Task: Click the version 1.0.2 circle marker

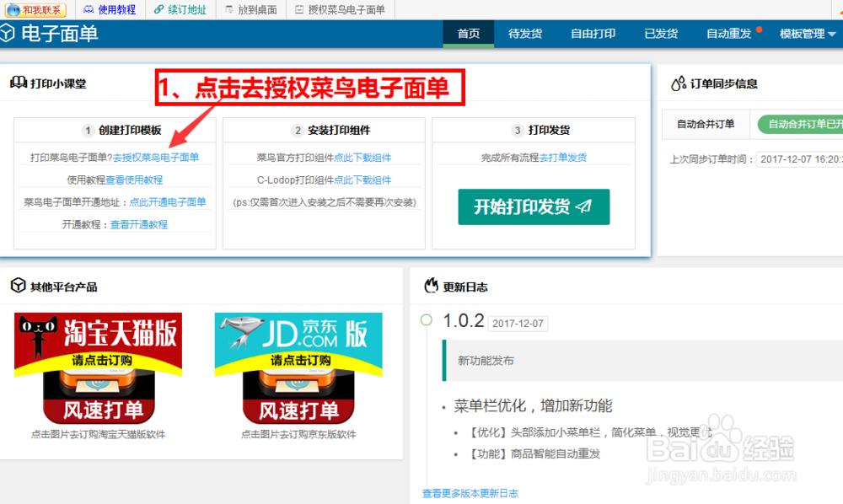Action: point(426,320)
